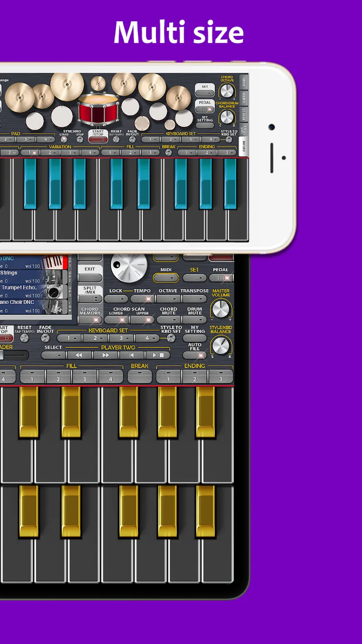Click the Player Two play/stop button

tap(157, 356)
